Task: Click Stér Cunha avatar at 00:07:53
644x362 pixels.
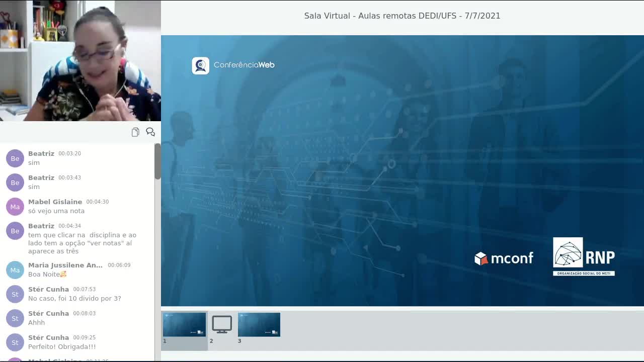Action: click(x=15, y=294)
